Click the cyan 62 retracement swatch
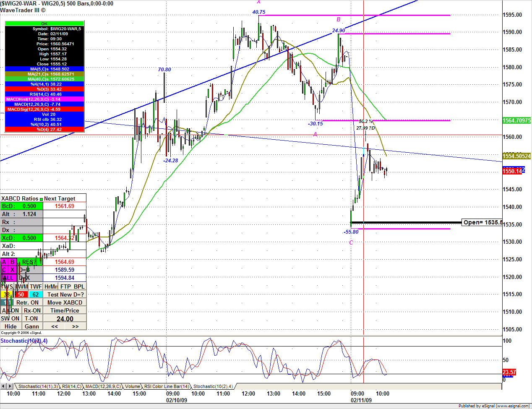The height and width of the screenshot is (409, 532). 36,294
